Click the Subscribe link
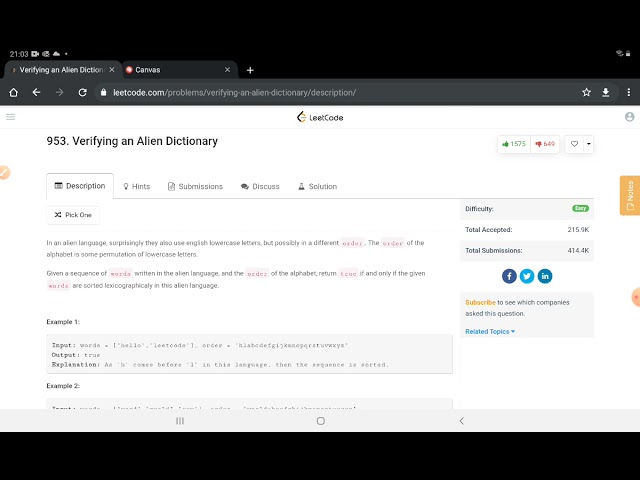 click(480, 302)
